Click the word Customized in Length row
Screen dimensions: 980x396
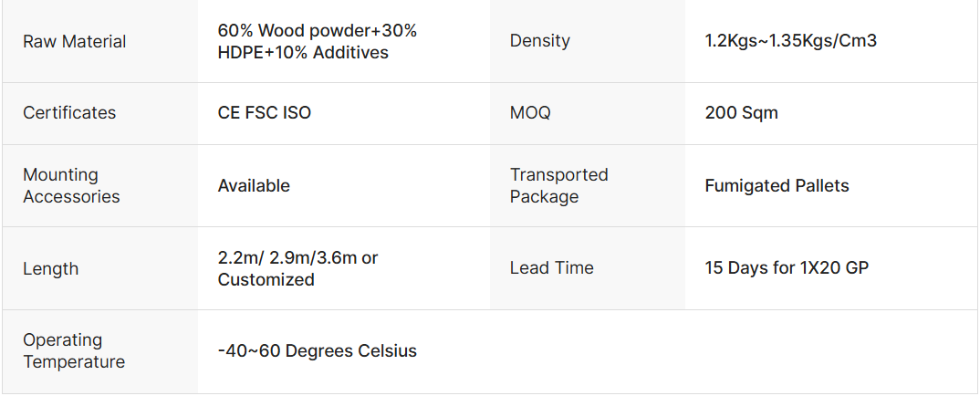tap(266, 280)
